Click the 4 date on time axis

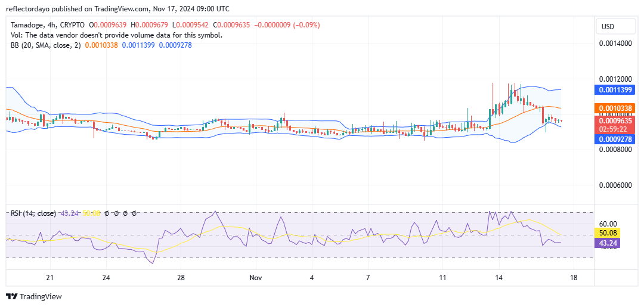click(x=312, y=278)
